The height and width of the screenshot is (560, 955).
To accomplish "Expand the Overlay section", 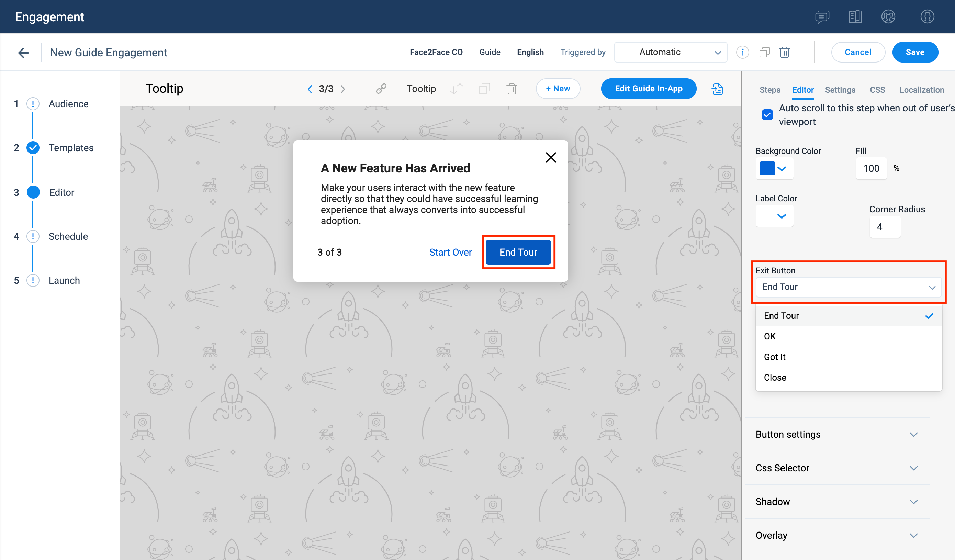I will pos(838,535).
